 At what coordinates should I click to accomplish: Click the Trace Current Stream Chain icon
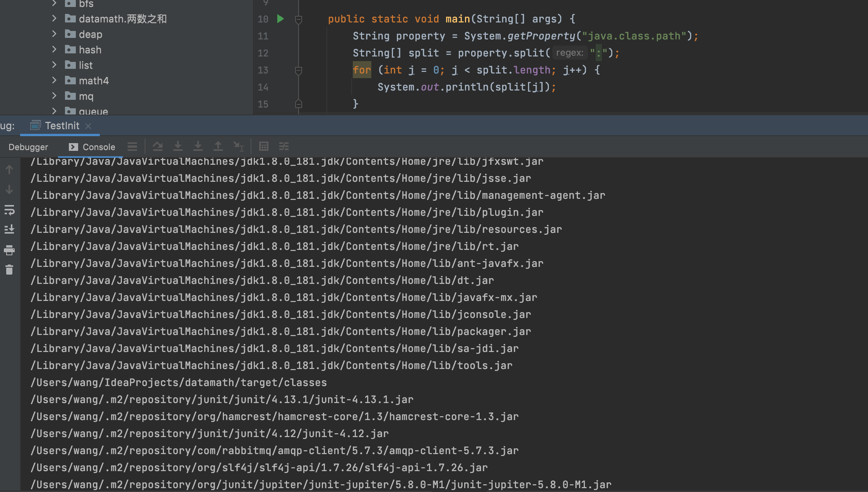tap(284, 146)
